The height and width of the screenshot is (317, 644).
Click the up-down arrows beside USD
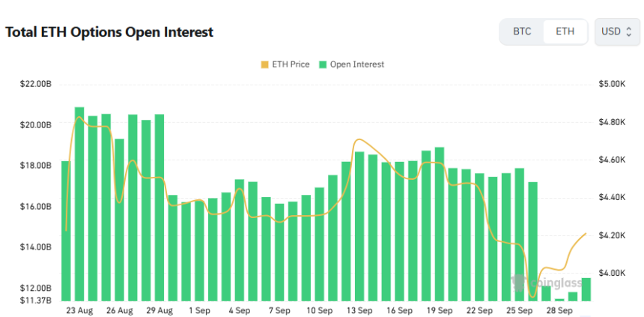click(x=629, y=31)
